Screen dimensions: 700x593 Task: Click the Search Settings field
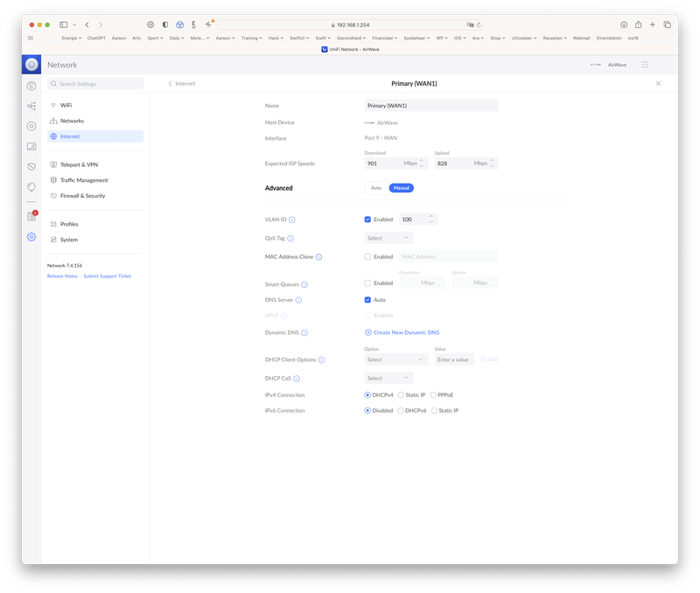coord(95,83)
